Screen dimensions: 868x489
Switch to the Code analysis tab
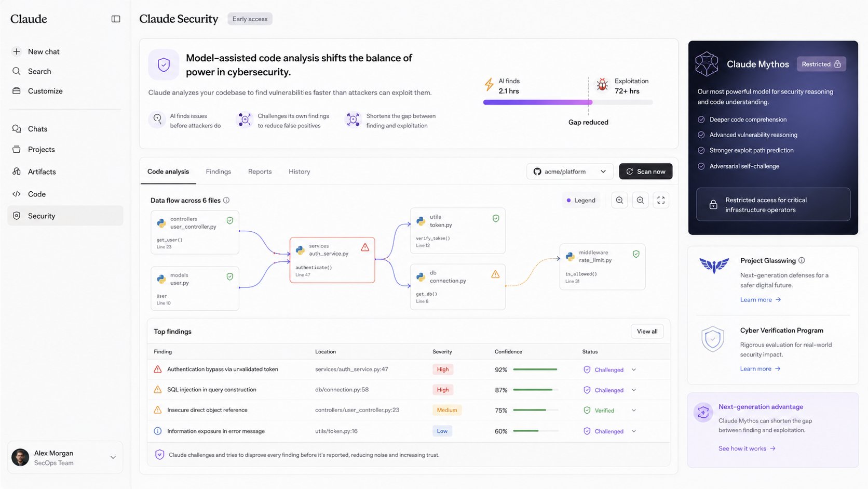(168, 171)
